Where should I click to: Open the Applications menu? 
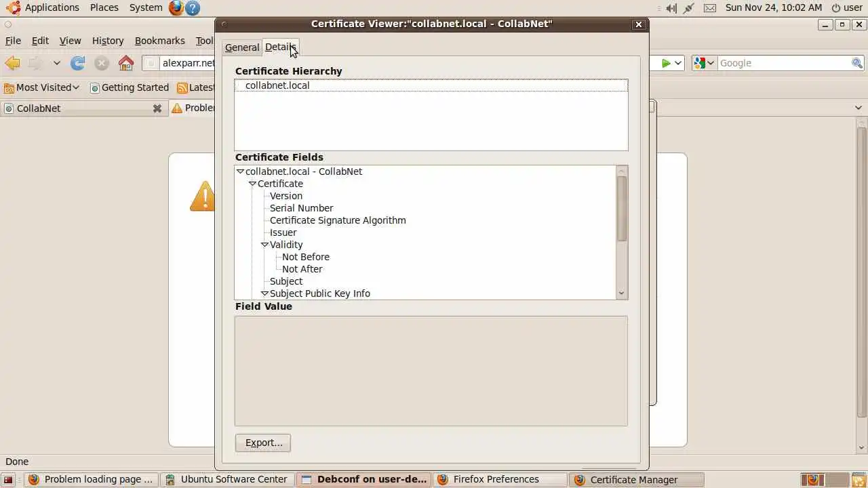point(43,7)
